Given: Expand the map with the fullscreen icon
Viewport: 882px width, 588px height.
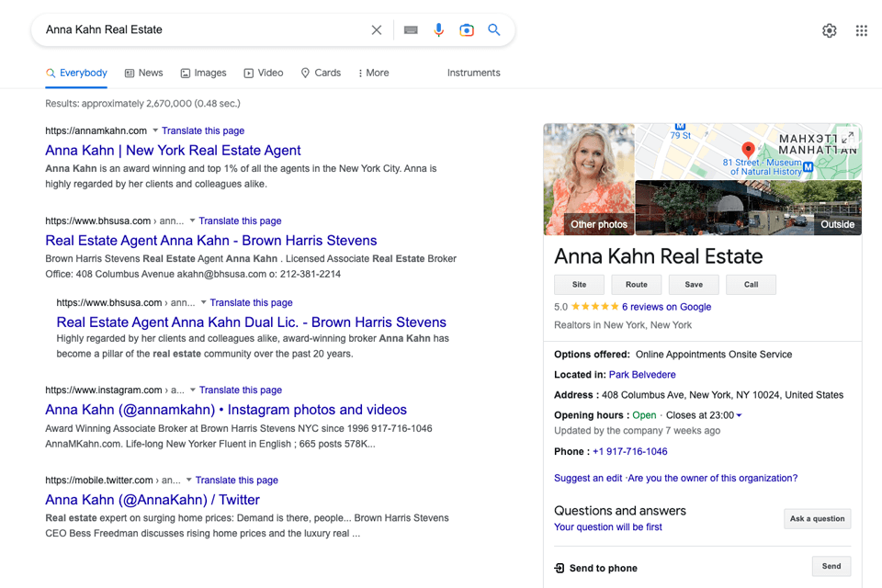Looking at the screenshot, I should [848, 137].
